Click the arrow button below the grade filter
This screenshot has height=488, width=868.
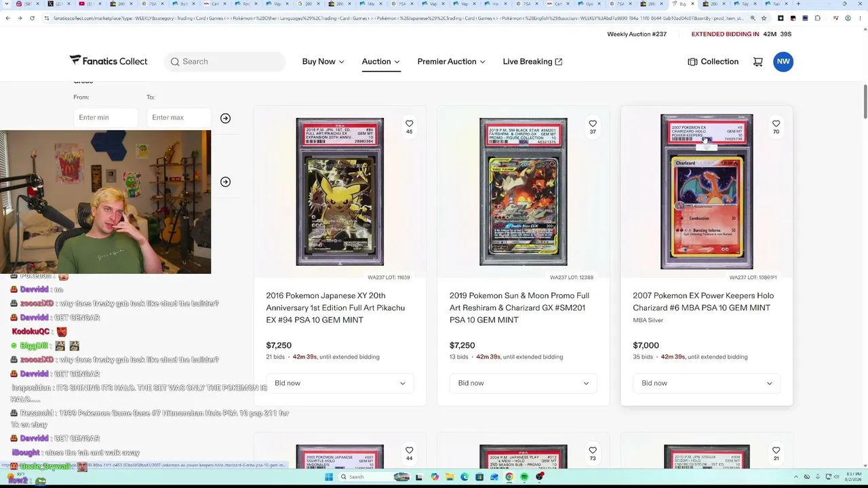tap(225, 182)
